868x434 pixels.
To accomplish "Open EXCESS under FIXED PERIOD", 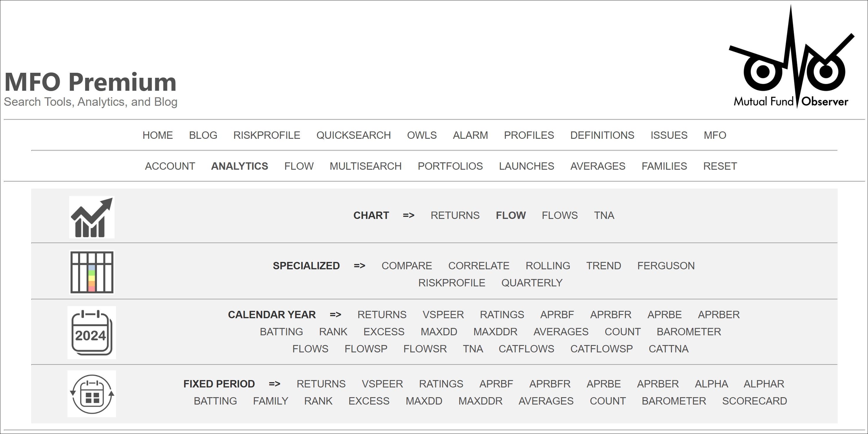I will point(369,401).
